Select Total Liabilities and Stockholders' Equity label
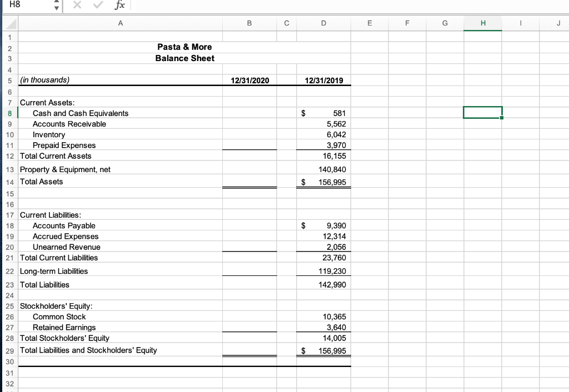The width and height of the screenshot is (569, 392). 88,350
